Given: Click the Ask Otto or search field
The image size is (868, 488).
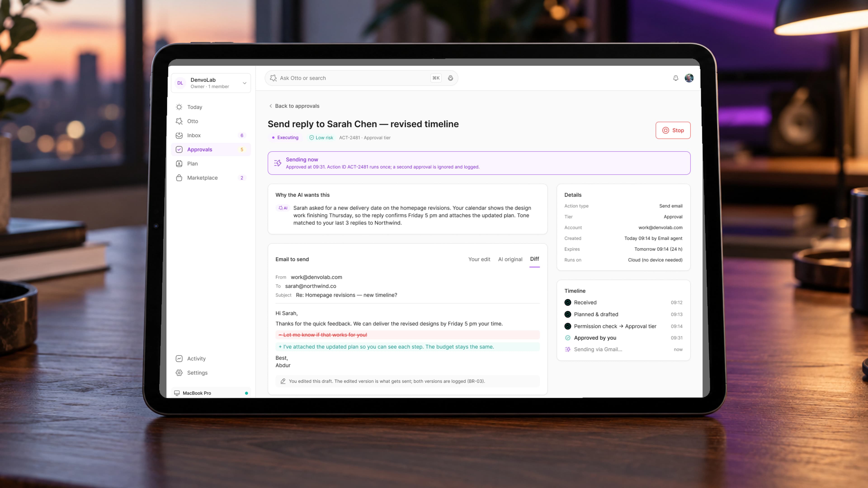Looking at the screenshot, I should click(x=361, y=78).
